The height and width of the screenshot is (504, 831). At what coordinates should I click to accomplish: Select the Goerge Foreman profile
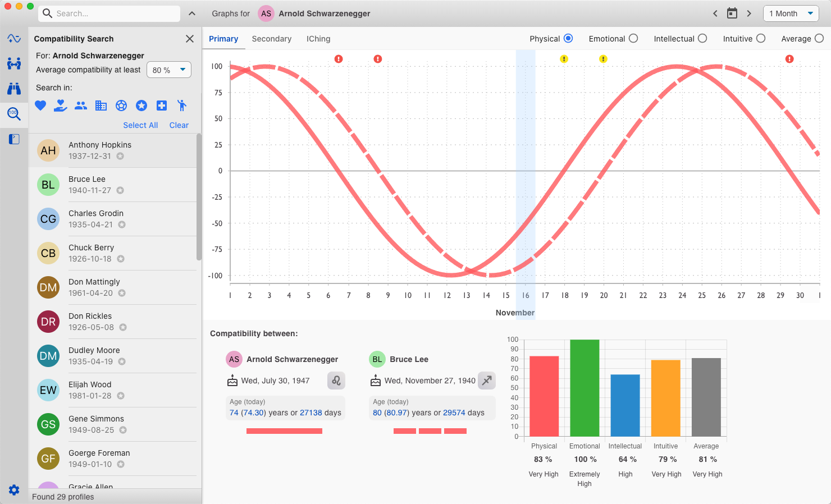click(113, 459)
